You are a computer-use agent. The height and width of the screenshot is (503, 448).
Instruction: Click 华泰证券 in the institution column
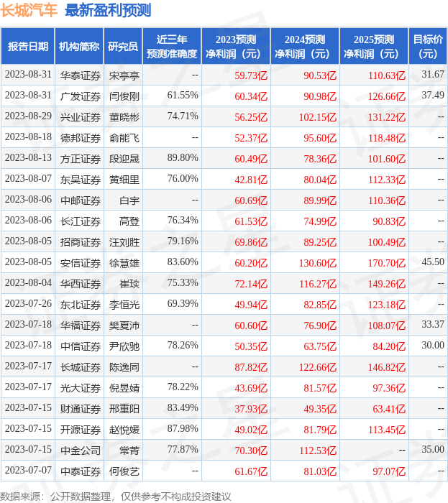click(81, 75)
